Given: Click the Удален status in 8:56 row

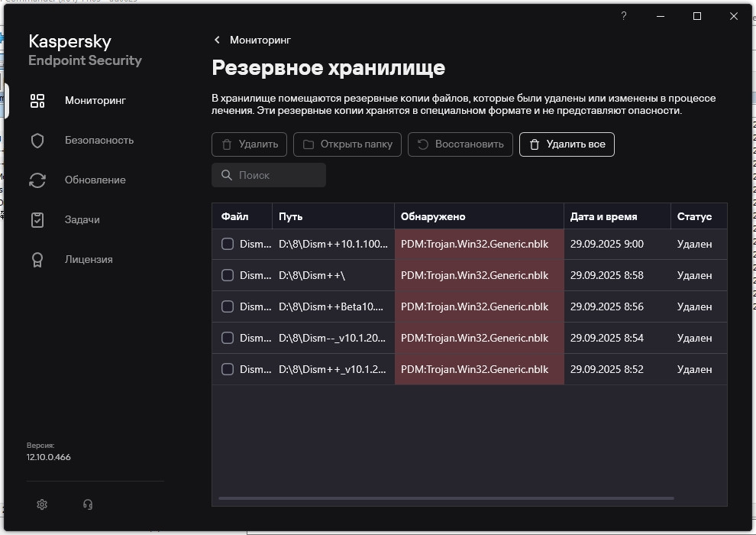Looking at the screenshot, I should coord(694,306).
